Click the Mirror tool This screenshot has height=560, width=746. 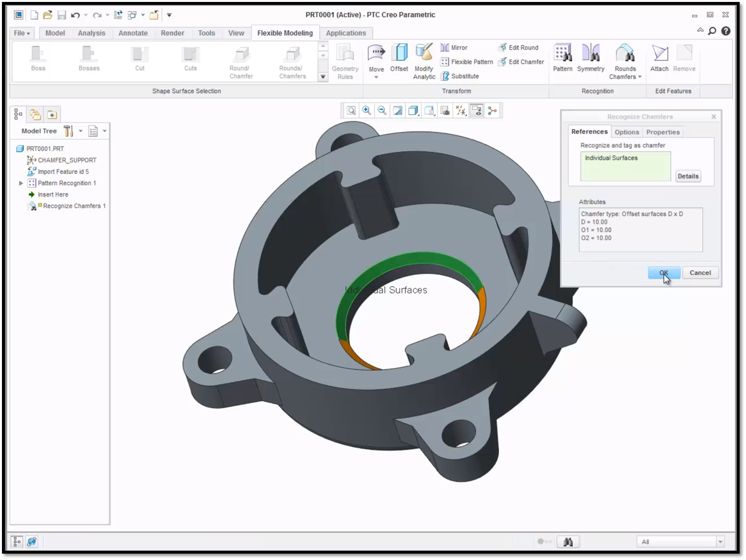point(454,47)
